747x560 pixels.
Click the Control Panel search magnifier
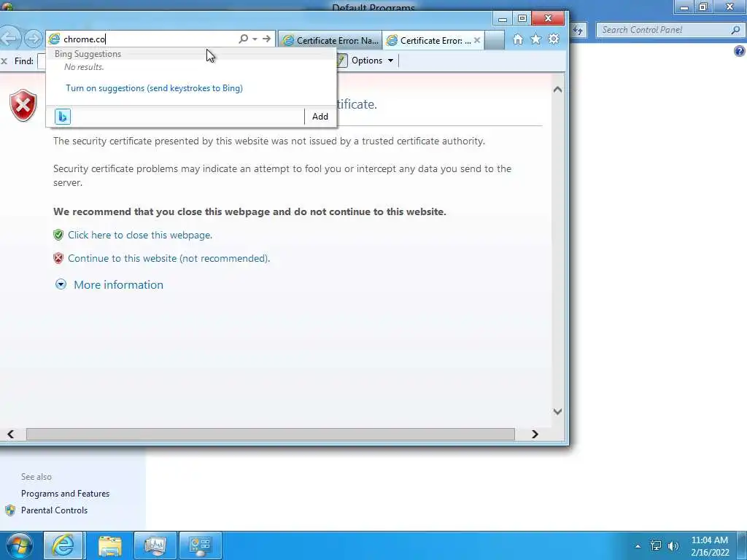tap(735, 30)
